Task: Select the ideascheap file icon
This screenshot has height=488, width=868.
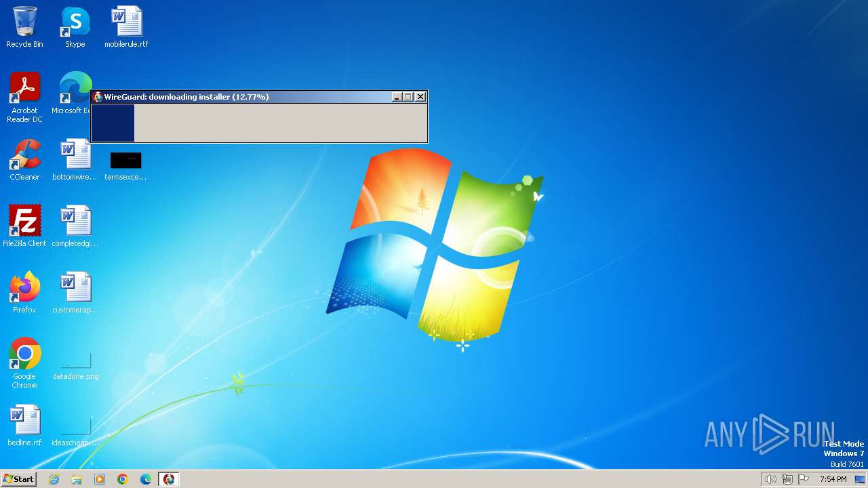Action: click(75, 432)
